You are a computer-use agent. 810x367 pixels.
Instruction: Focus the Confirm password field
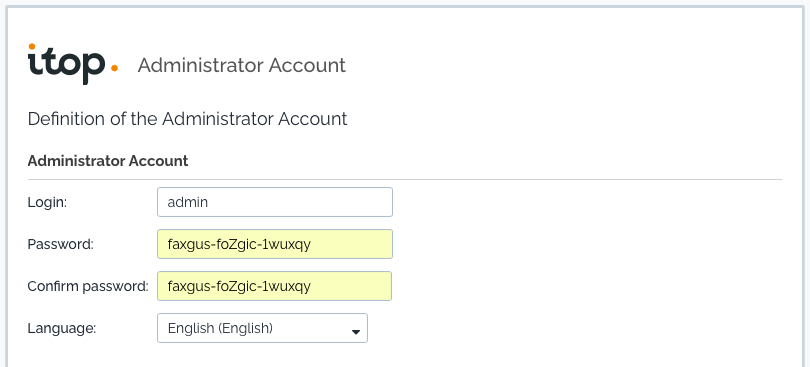(x=274, y=286)
